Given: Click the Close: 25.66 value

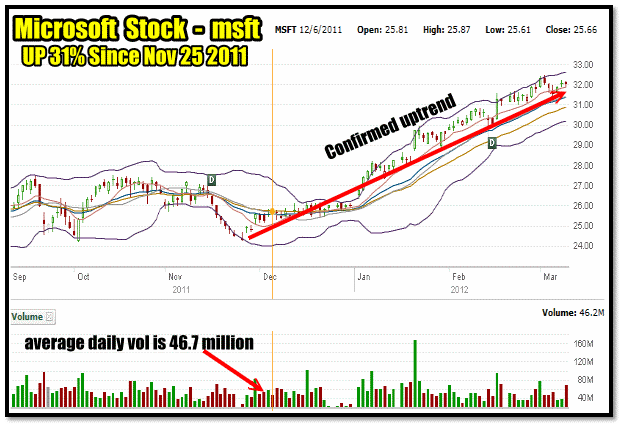Looking at the screenshot, I should pos(571,30).
